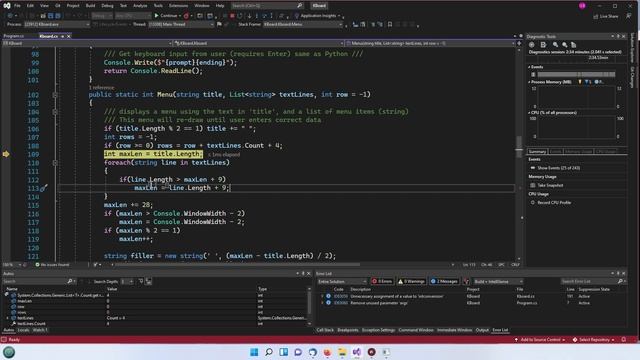Toggle the pin on KBoard.cs tab
The image size is (640, 360).
pos(62,36)
